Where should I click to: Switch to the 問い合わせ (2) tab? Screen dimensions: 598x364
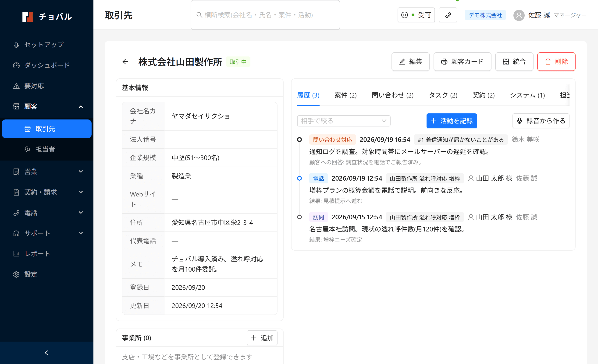pyautogui.click(x=392, y=95)
